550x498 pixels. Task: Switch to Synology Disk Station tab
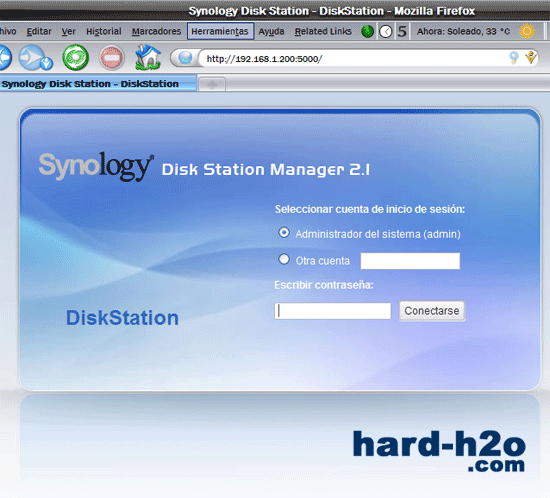pos(98,84)
